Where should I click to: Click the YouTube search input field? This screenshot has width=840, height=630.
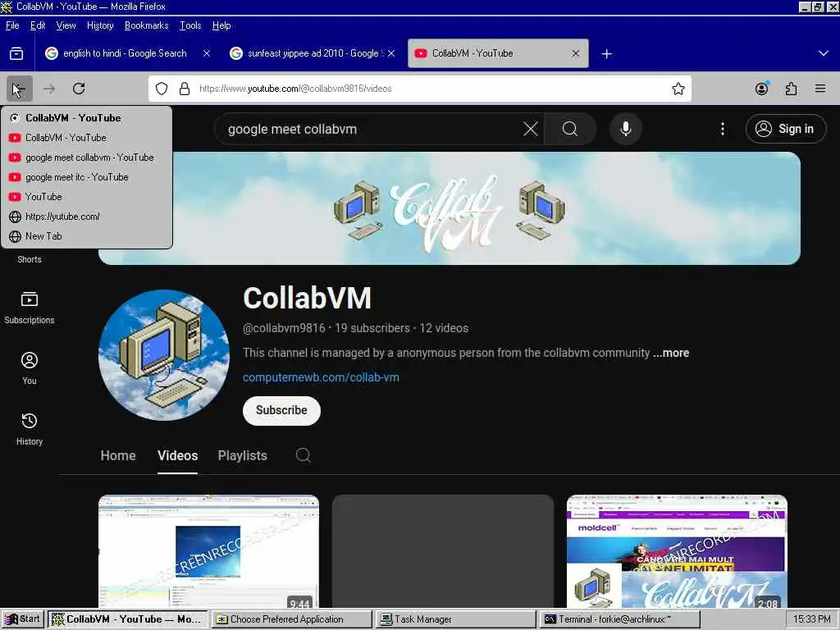[x=370, y=129]
